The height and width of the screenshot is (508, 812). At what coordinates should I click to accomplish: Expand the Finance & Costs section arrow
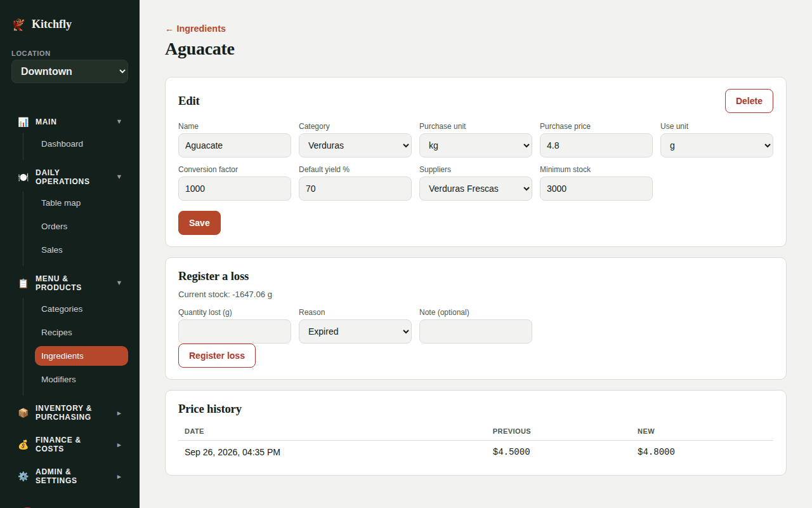pyautogui.click(x=119, y=444)
